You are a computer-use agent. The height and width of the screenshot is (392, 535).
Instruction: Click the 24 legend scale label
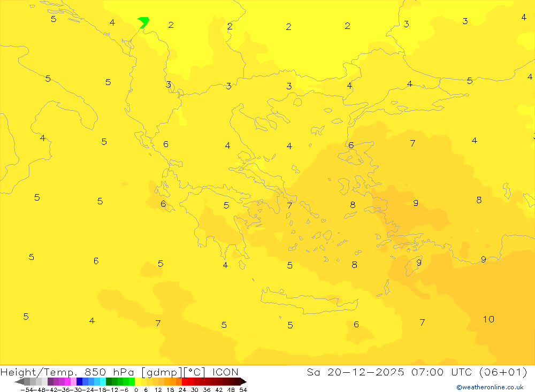click(x=182, y=390)
